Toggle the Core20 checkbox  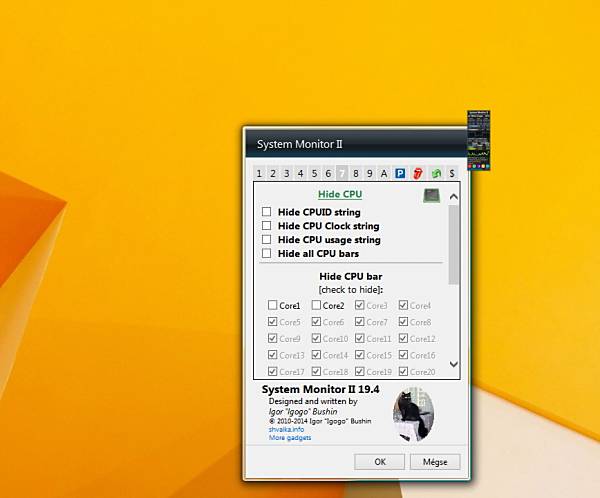coord(403,371)
